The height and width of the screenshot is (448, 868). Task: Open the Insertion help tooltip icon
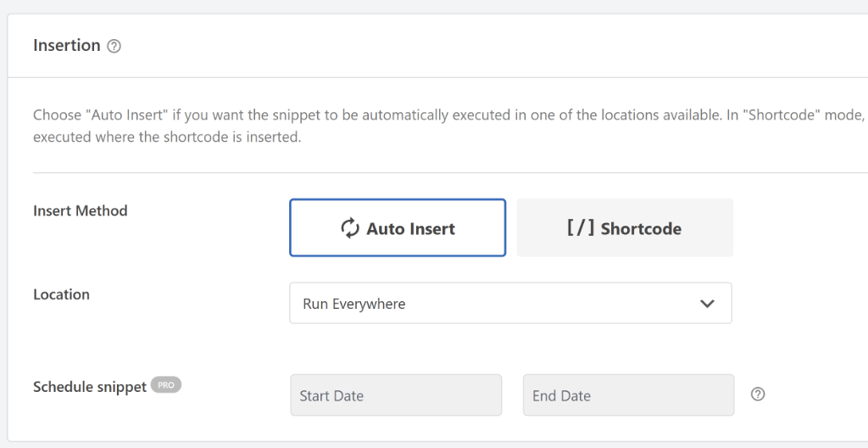(114, 46)
